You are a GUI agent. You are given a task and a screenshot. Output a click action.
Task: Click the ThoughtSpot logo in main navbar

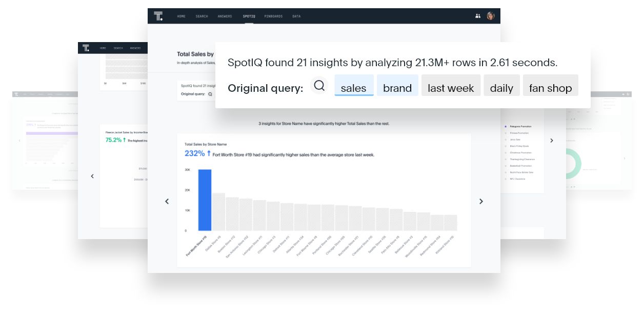(158, 16)
